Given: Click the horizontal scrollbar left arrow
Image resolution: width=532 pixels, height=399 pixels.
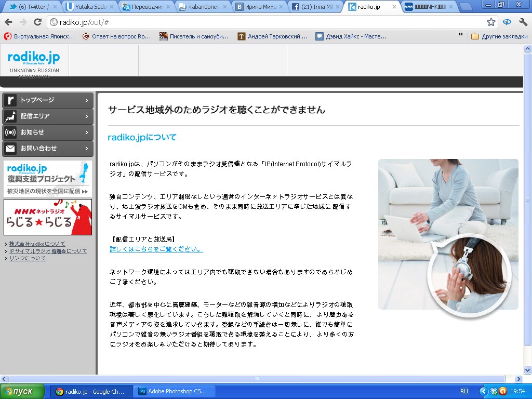Looking at the screenshot, I should pos(4,379).
